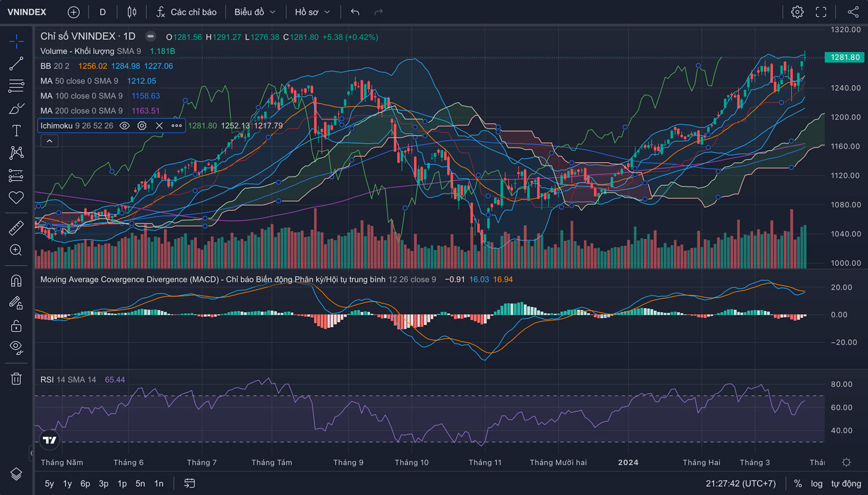Image resolution: width=868 pixels, height=495 pixels.
Task: Click the 1281.80 current price label
Action: point(845,57)
